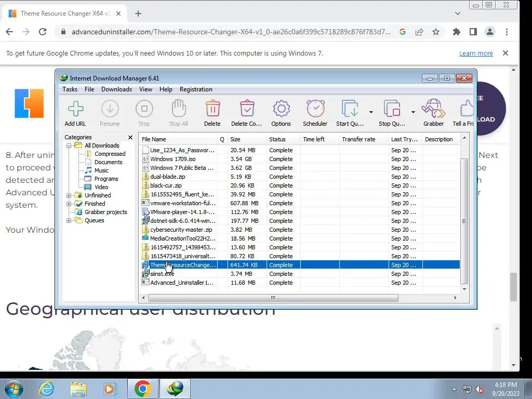The width and height of the screenshot is (532, 399).
Task: Reload the Chrome page
Action: coord(43,32)
